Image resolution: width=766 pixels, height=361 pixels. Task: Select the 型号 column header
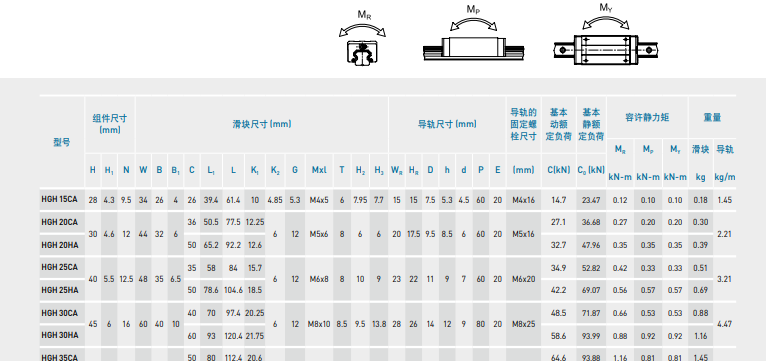coord(62,142)
